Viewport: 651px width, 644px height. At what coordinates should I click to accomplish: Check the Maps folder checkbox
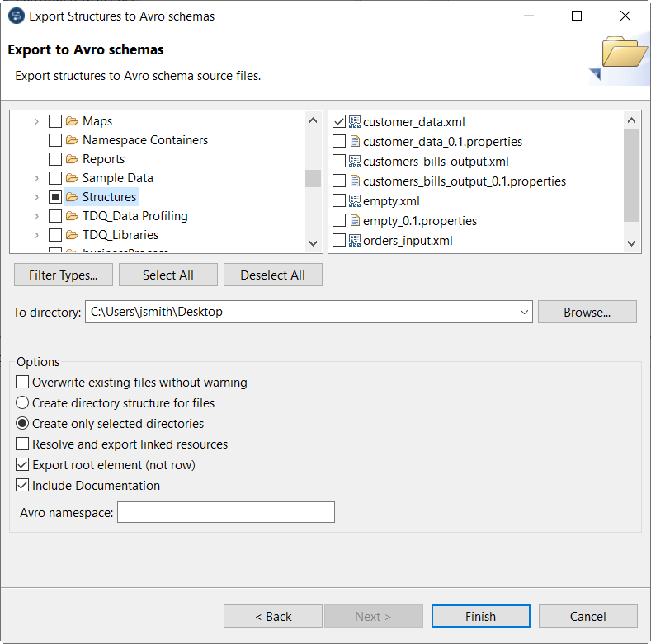click(x=55, y=121)
